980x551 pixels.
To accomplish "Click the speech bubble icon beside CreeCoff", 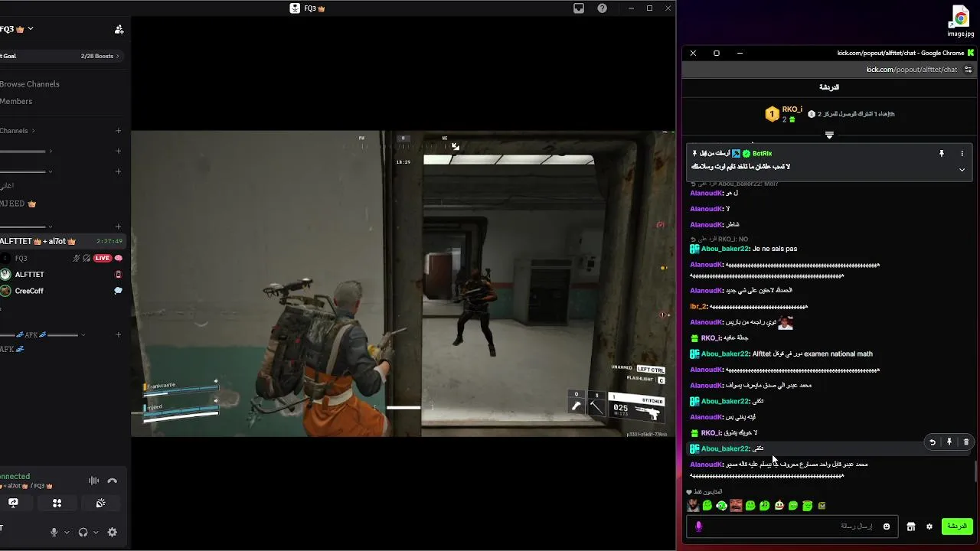I will (118, 291).
